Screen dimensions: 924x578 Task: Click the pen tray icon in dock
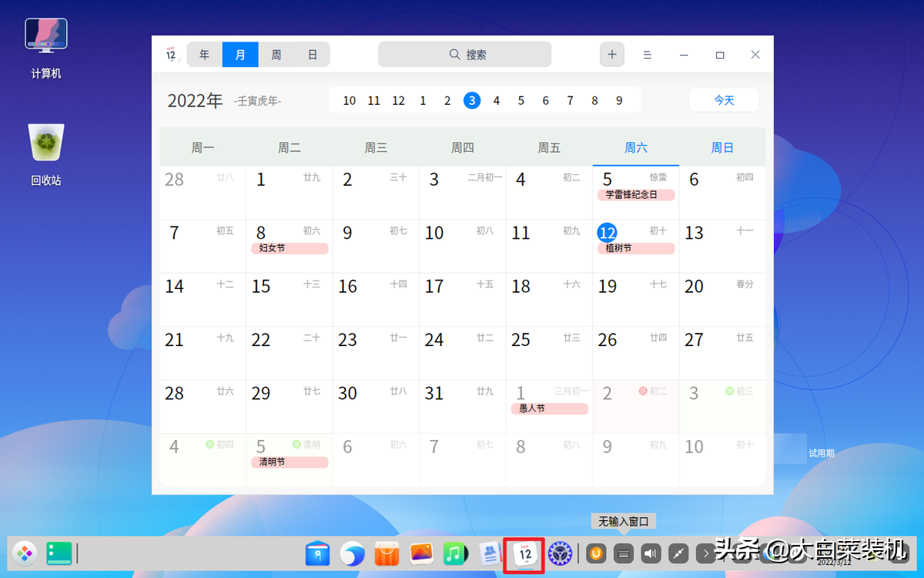679,553
